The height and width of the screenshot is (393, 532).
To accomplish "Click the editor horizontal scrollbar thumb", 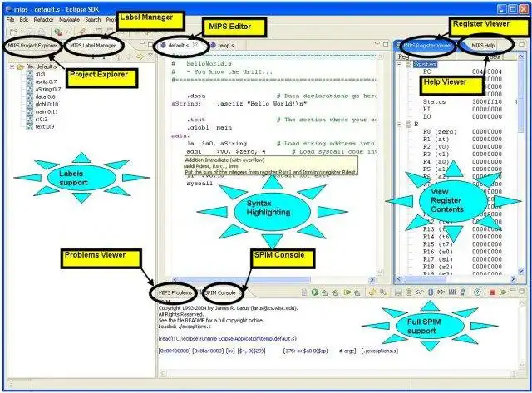I will 244,280.
